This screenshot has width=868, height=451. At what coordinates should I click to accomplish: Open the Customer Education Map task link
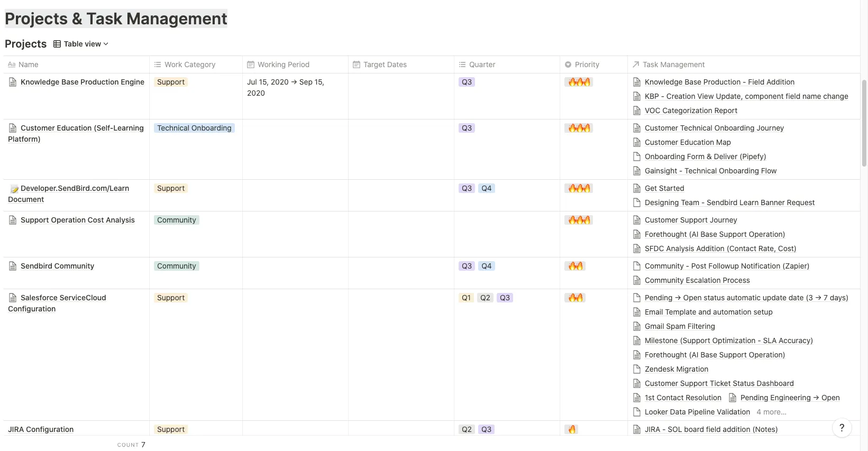(687, 142)
